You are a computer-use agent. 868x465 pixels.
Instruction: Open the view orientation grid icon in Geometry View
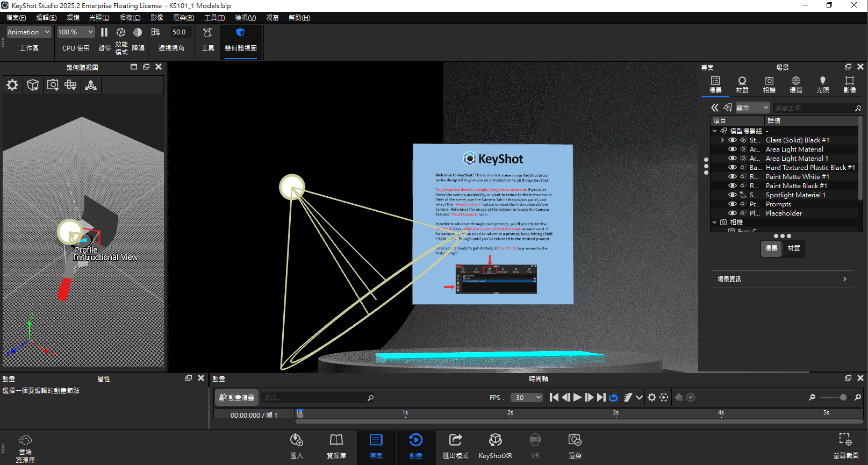coord(70,85)
